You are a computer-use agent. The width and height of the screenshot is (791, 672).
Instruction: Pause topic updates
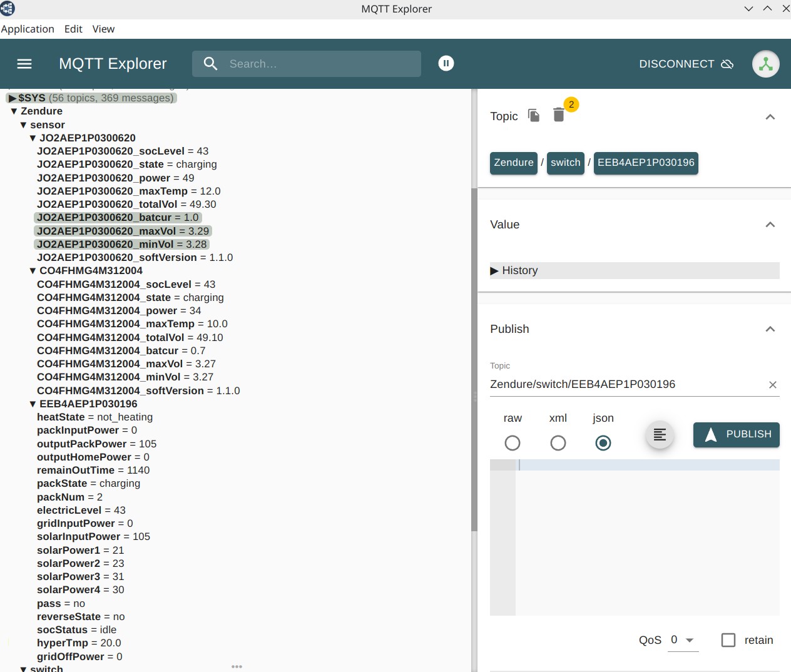pos(446,63)
